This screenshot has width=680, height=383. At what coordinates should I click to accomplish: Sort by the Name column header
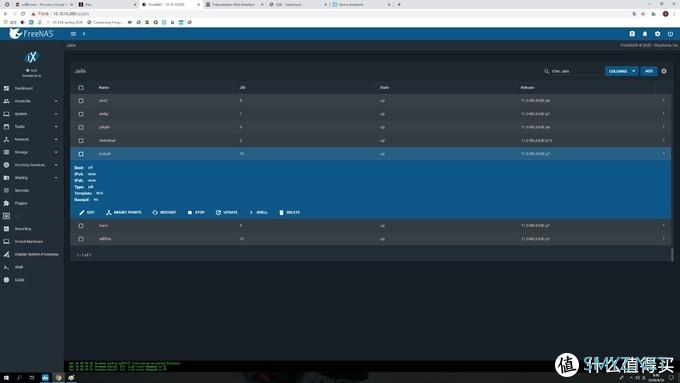point(104,88)
